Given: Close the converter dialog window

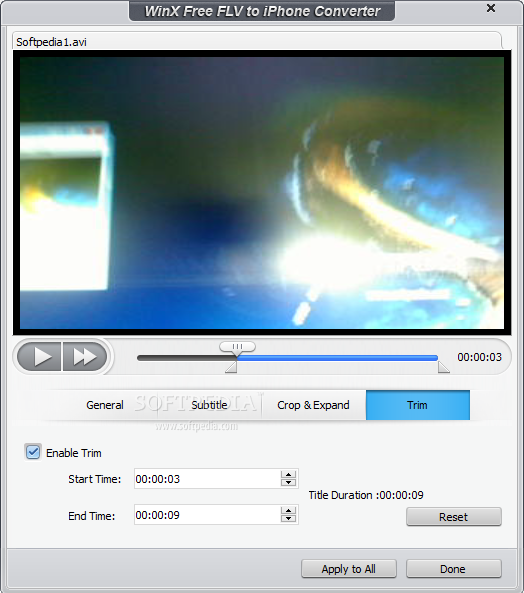Looking at the screenshot, I should pos(491,8).
